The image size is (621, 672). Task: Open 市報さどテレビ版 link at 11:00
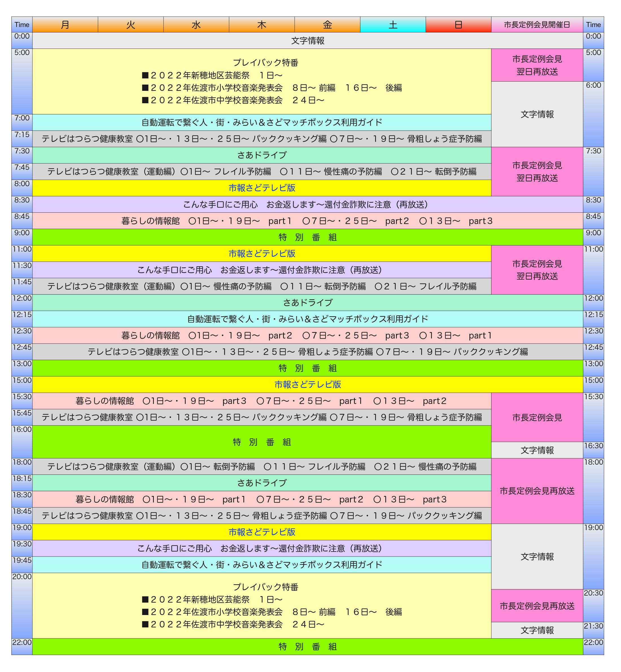262,254
